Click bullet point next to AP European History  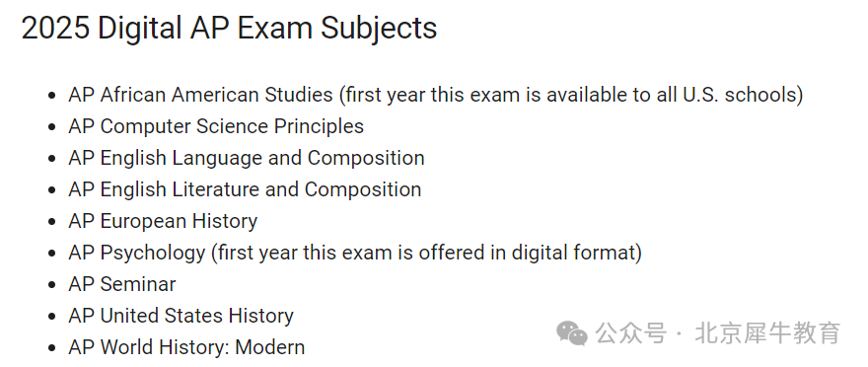52,222
